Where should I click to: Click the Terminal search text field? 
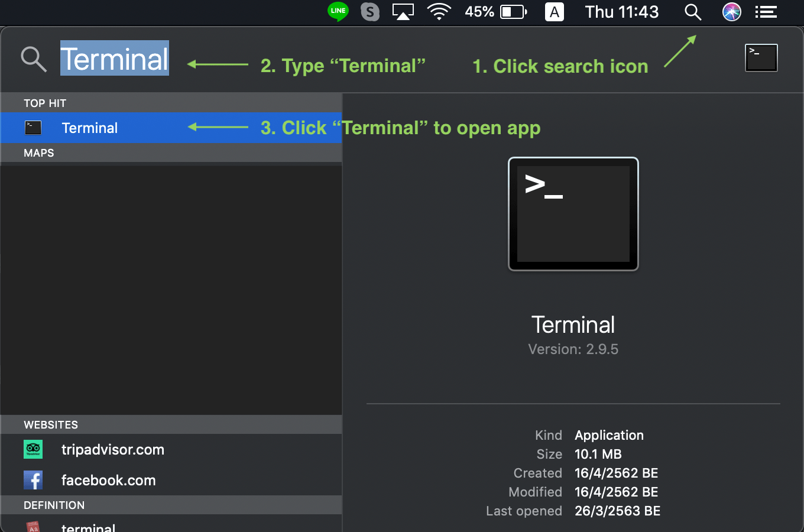pos(115,59)
